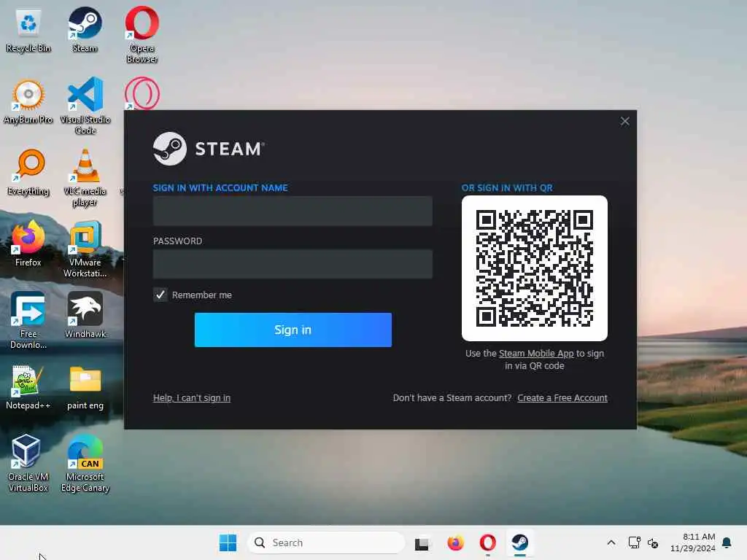Viewport: 747px width, 560px height.
Task: Click "Don't have a Steam account?" text
Action: [x=452, y=397]
